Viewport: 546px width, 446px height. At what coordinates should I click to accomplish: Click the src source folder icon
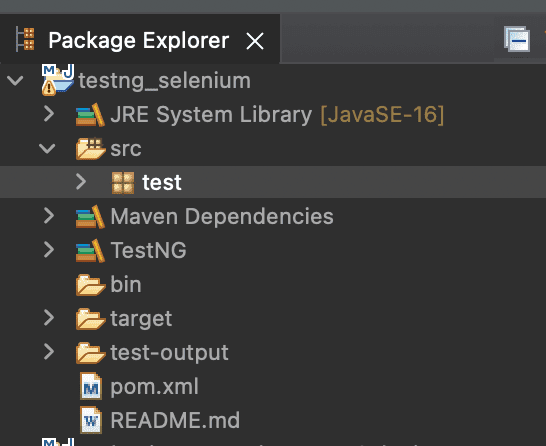point(91,149)
